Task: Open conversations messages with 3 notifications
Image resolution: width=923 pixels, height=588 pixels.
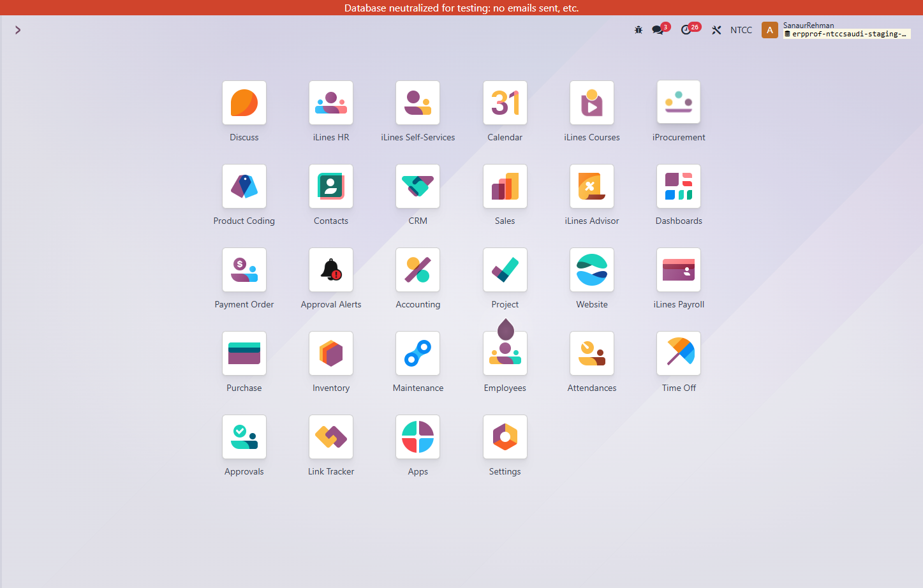Action: click(660, 29)
